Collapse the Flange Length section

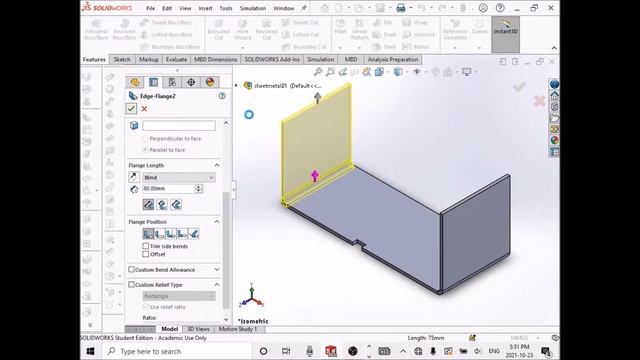217,165
